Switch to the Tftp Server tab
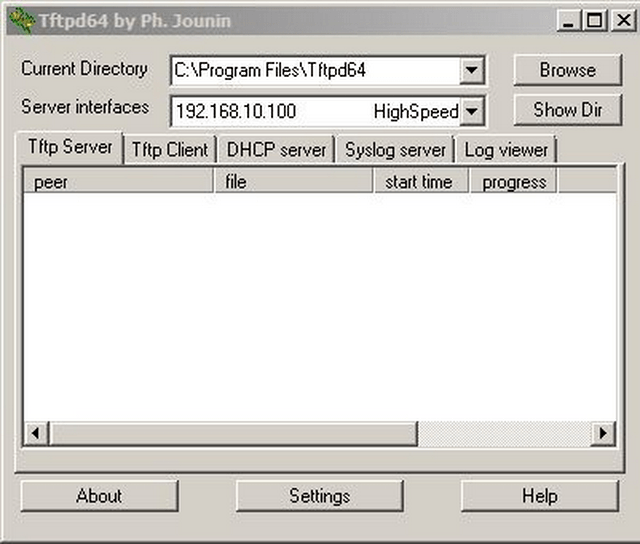 click(70, 147)
